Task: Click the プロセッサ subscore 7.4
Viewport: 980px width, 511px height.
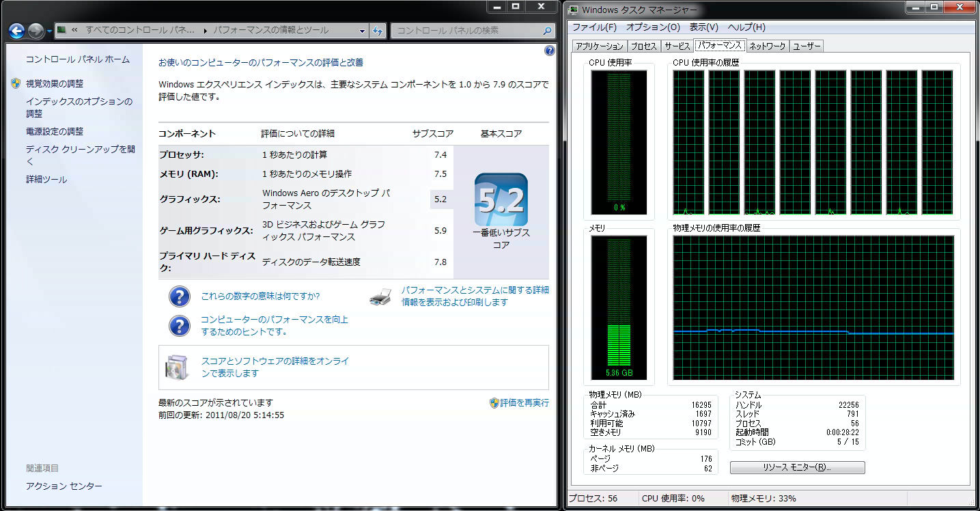Action: pyautogui.click(x=440, y=155)
